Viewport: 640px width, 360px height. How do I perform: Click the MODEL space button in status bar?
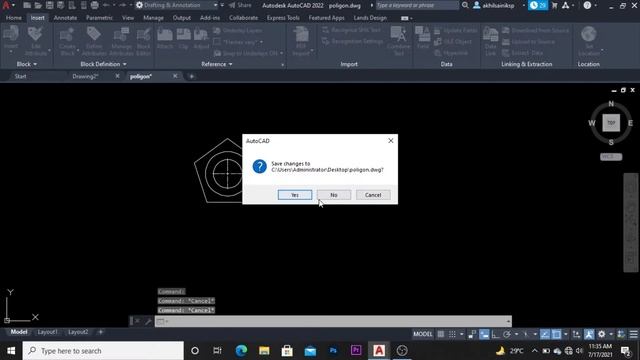[422, 334]
